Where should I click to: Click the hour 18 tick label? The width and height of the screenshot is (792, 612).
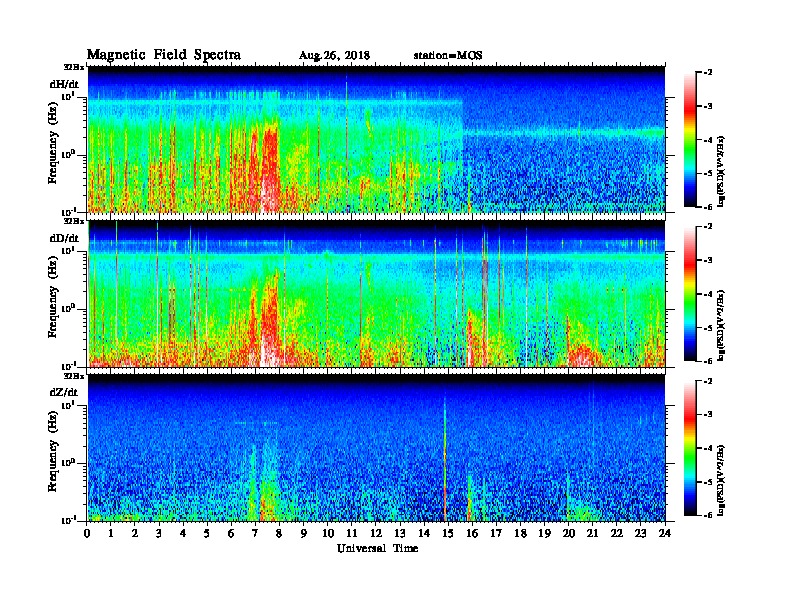520,533
